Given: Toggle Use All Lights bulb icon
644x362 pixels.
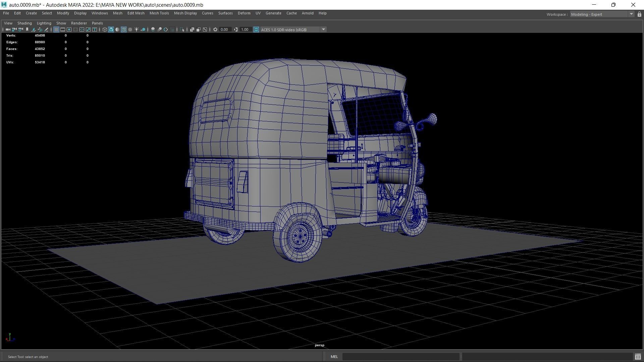Looking at the screenshot, I should tap(137, 29).
